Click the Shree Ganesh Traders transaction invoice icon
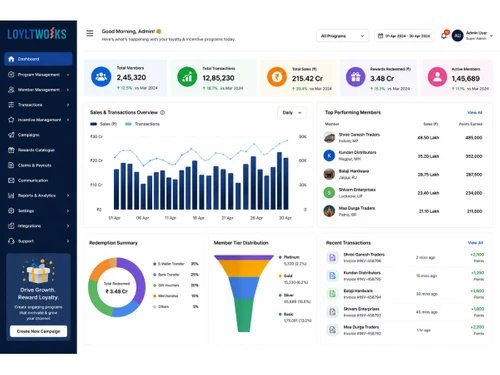The image size is (500, 375). tap(332, 257)
